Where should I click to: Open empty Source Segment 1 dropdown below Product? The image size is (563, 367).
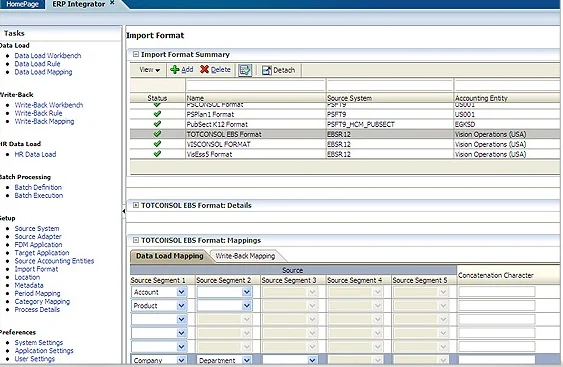pyautogui.click(x=182, y=320)
